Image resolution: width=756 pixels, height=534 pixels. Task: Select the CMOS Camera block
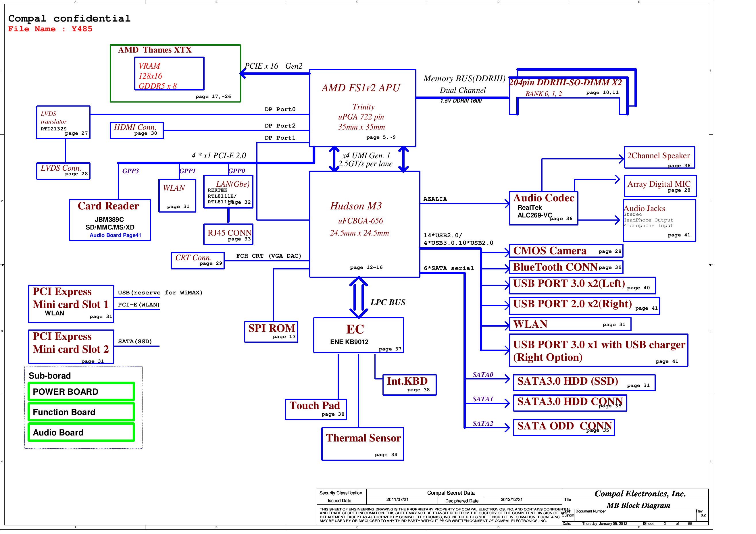566,251
